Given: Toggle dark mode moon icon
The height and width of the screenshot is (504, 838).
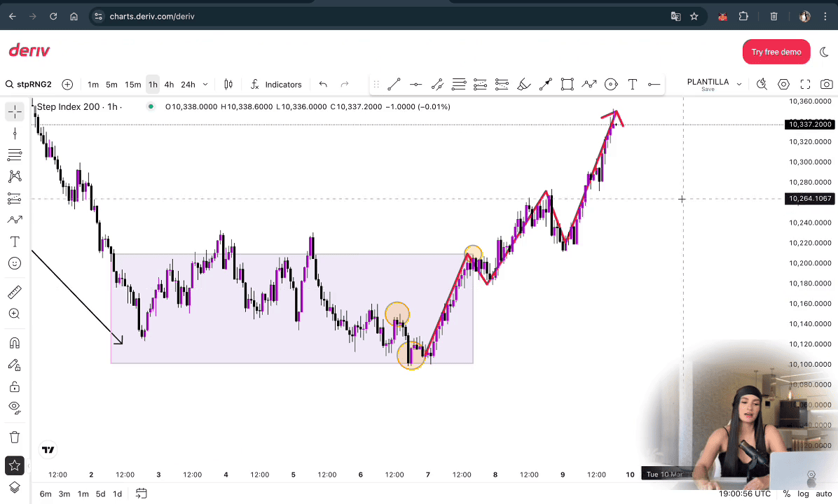Looking at the screenshot, I should coord(823,52).
